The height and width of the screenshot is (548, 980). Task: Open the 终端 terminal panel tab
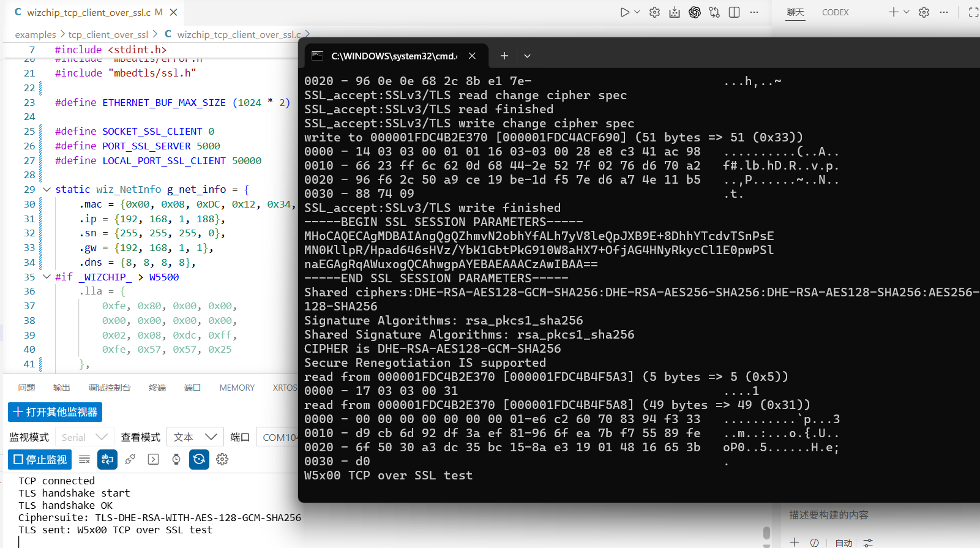pyautogui.click(x=157, y=388)
